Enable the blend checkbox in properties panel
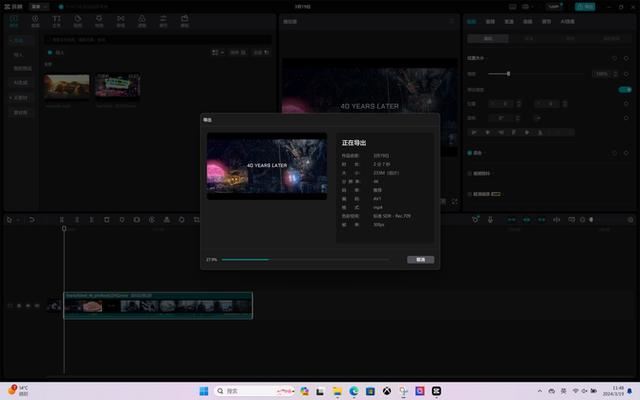640x400 pixels. pyautogui.click(x=470, y=153)
